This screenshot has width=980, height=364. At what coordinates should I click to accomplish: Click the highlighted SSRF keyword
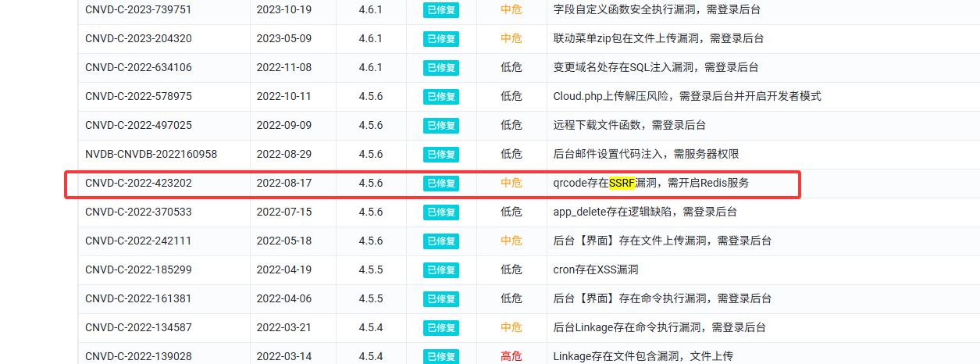pyautogui.click(x=622, y=183)
